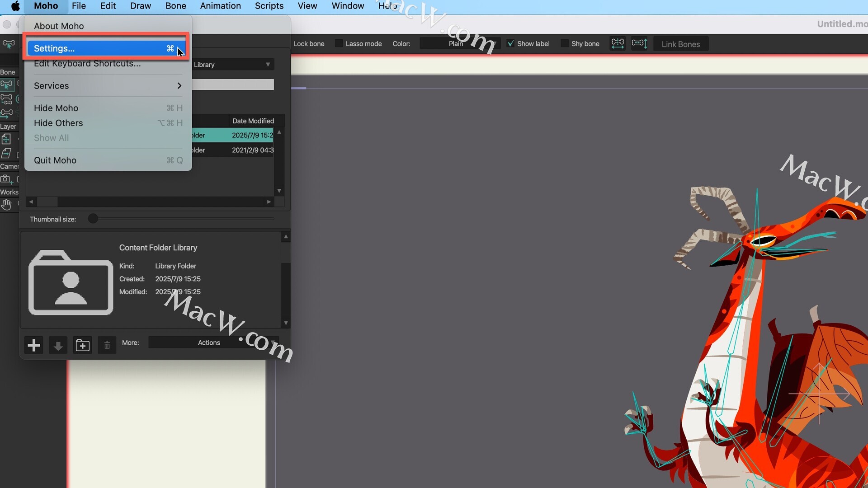Click the Library Folder kind value
The width and height of the screenshot is (868, 488).
pos(176,266)
